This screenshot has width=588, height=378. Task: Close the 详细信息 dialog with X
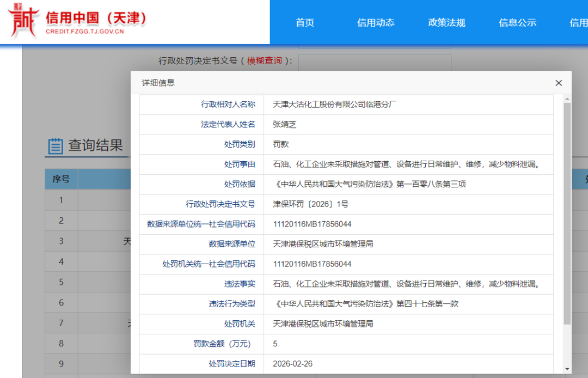pyautogui.click(x=558, y=83)
